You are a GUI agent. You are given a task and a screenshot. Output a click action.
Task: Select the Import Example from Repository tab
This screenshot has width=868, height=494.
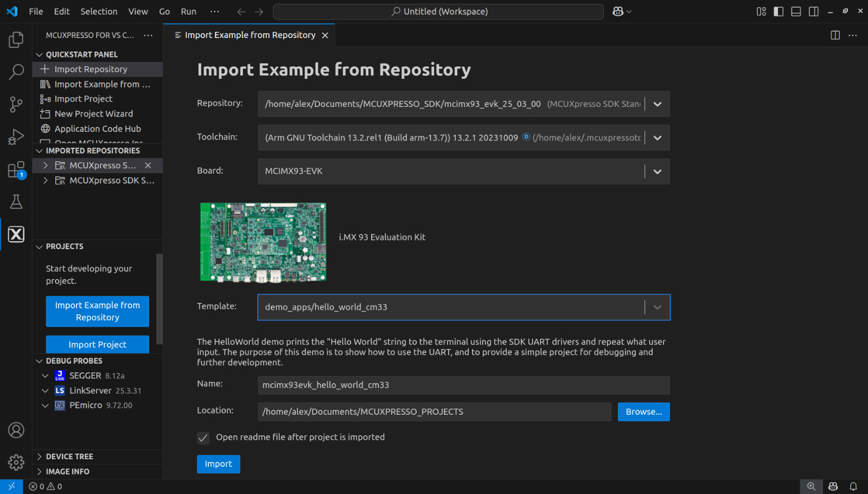point(250,35)
